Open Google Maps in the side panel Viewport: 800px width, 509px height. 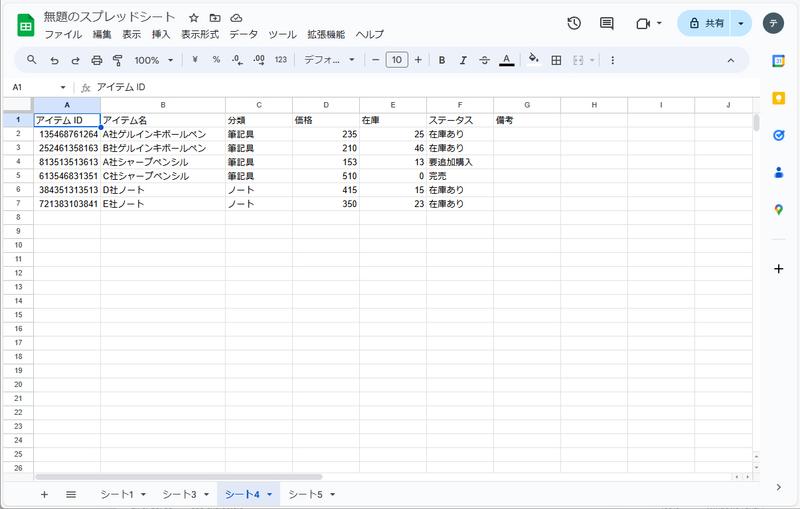coord(778,209)
